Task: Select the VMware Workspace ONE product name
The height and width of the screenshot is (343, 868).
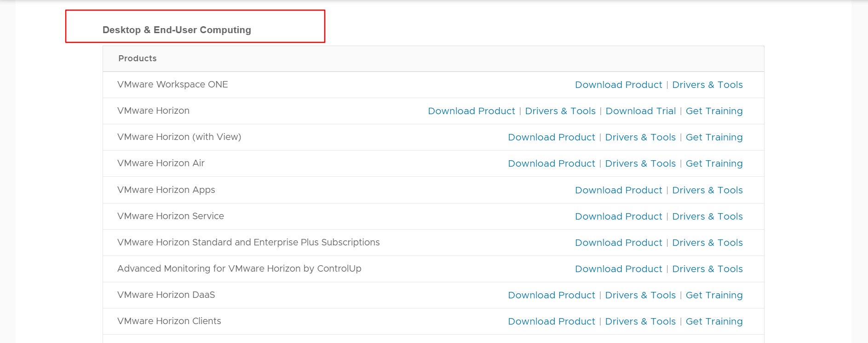Action: (172, 84)
